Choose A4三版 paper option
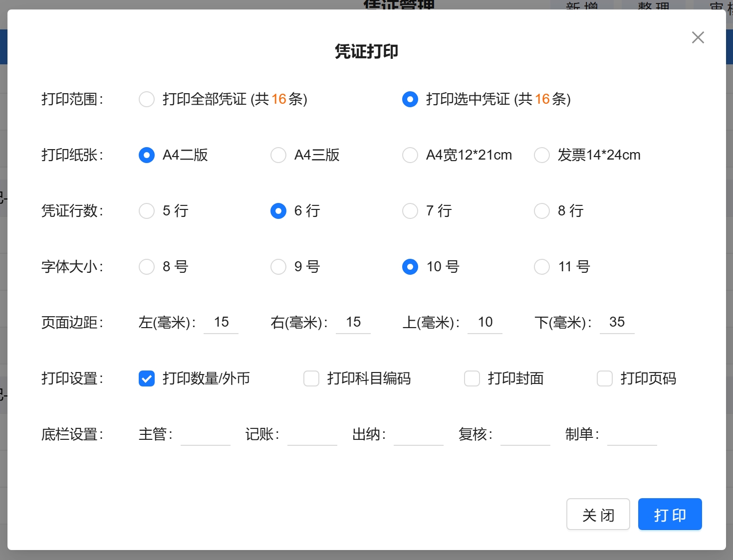 278,155
